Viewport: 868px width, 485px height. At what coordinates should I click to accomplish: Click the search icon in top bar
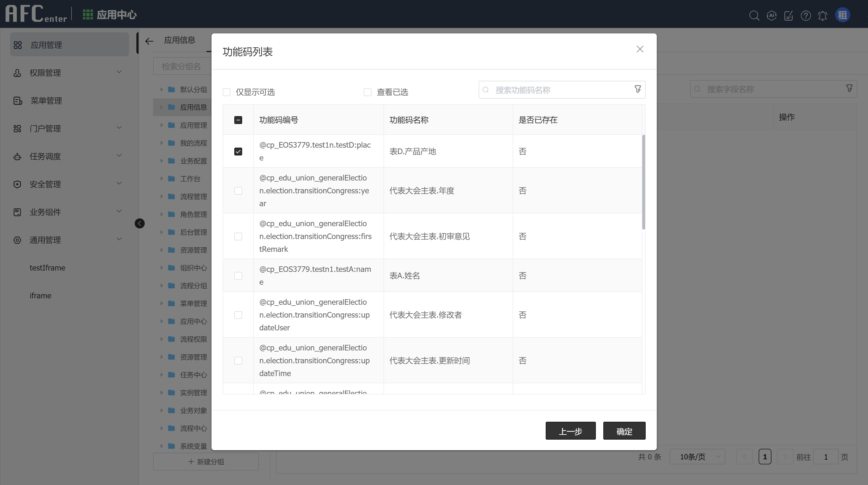coord(754,16)
